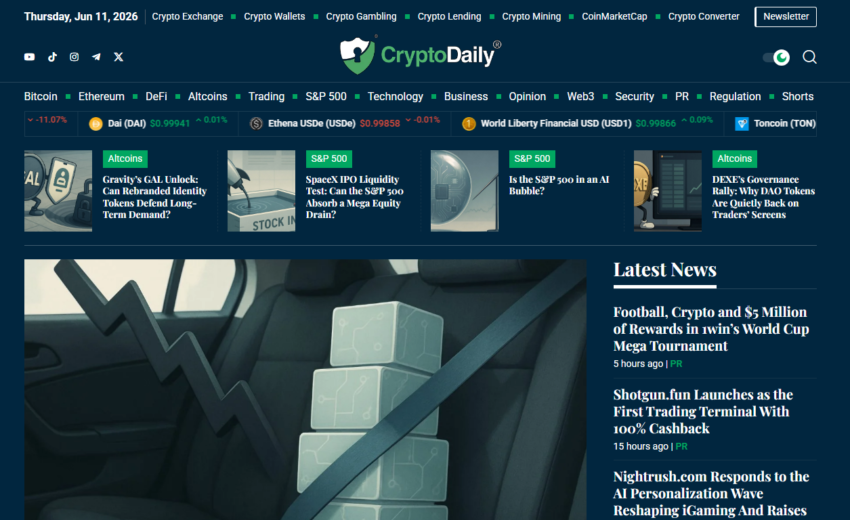The height and width of the screenshot is (520, 850).
Task: Open Is the S&P 500 in an AI Bubble headline
Action: click(559, 185)
